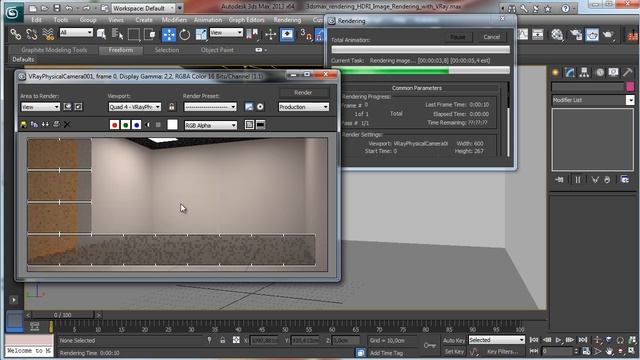
Task: Click the Unlink Selection broken chain icon
Action: point(32,35)
